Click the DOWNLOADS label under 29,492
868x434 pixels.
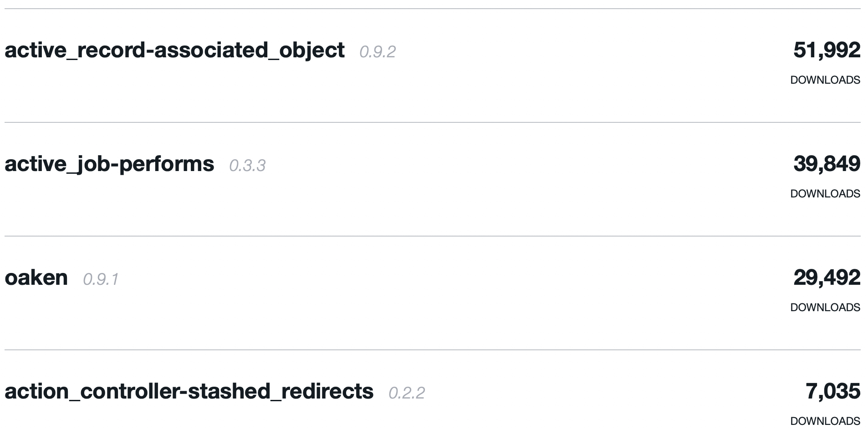pos(825,308)
